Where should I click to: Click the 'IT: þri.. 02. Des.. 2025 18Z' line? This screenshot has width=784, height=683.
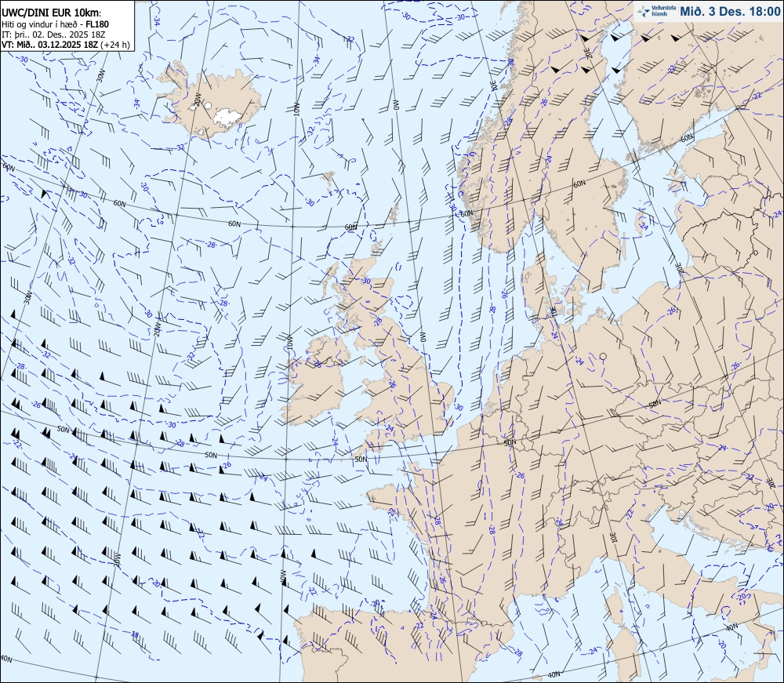point(53,35)
